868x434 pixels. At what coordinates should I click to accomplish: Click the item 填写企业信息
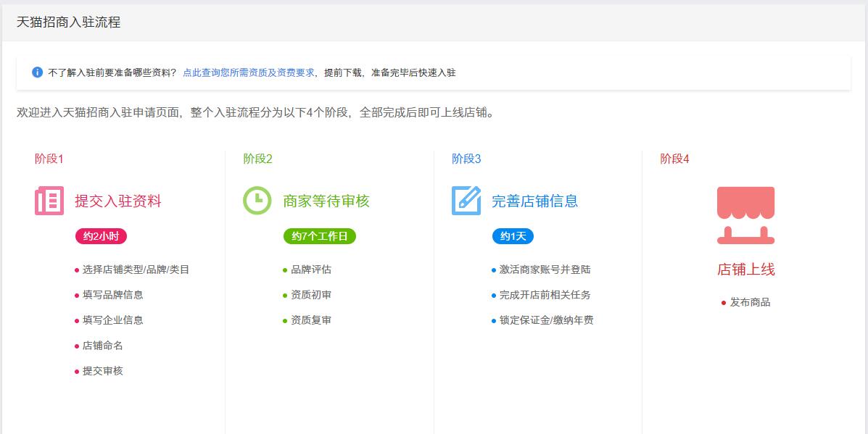112,321
